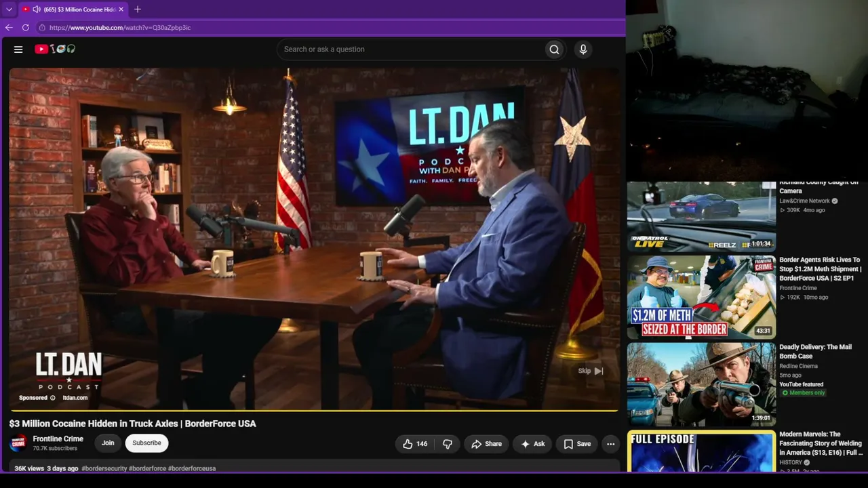Open more actions three-dot menu
Image resolution: width=868 pixels, height=488 pixels.
[x=611, y=444]
